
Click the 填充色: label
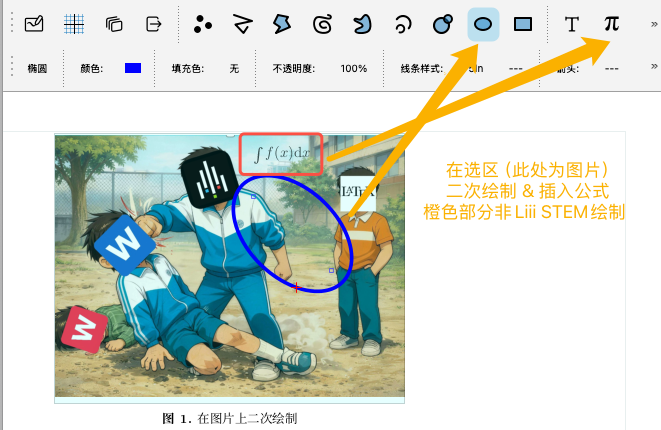pos(188,68)
